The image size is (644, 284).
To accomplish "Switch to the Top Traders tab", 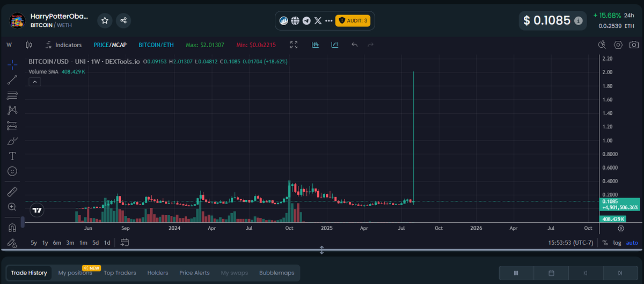I will coord(120,273).
